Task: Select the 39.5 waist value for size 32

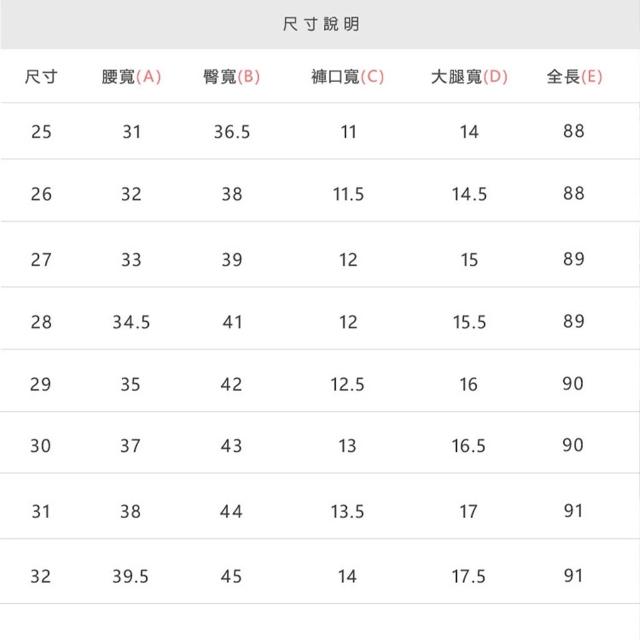Action: (x=131, y=576)
